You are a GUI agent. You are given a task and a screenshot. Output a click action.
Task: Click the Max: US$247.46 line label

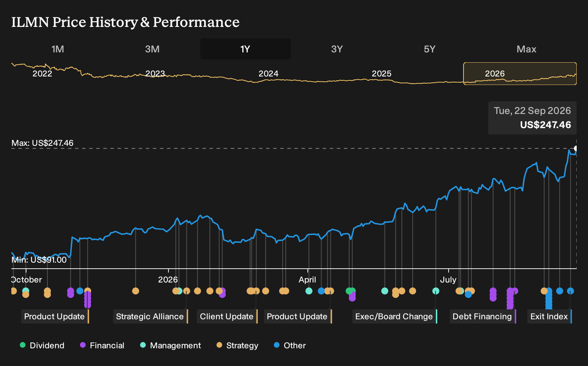(42, 143)
